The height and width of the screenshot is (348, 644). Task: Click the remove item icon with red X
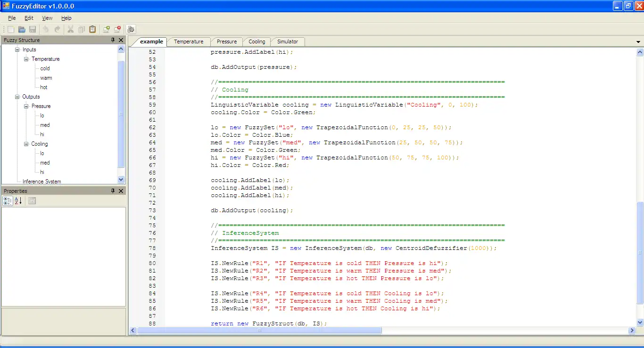point(117,29)
